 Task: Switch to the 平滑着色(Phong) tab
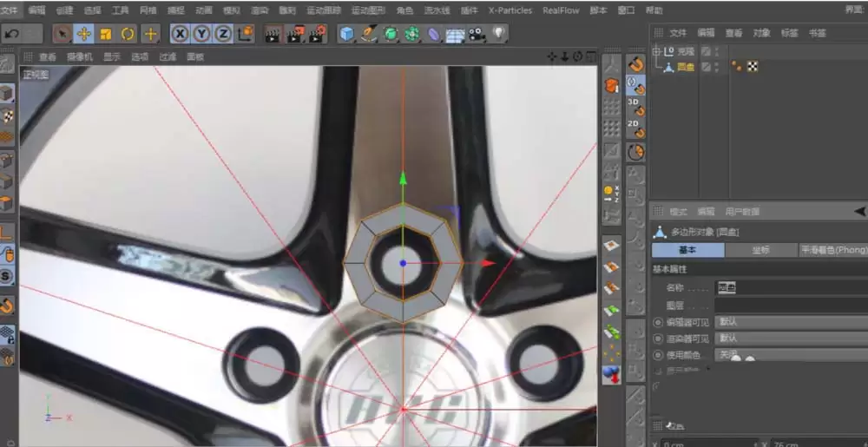tap(833, 250)
